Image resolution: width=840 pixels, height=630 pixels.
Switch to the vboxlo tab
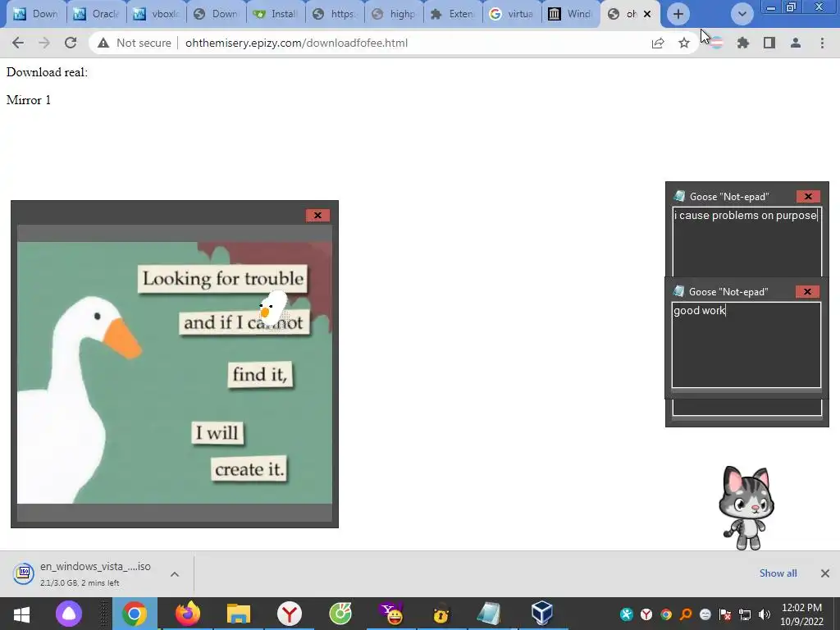(157, 14)
